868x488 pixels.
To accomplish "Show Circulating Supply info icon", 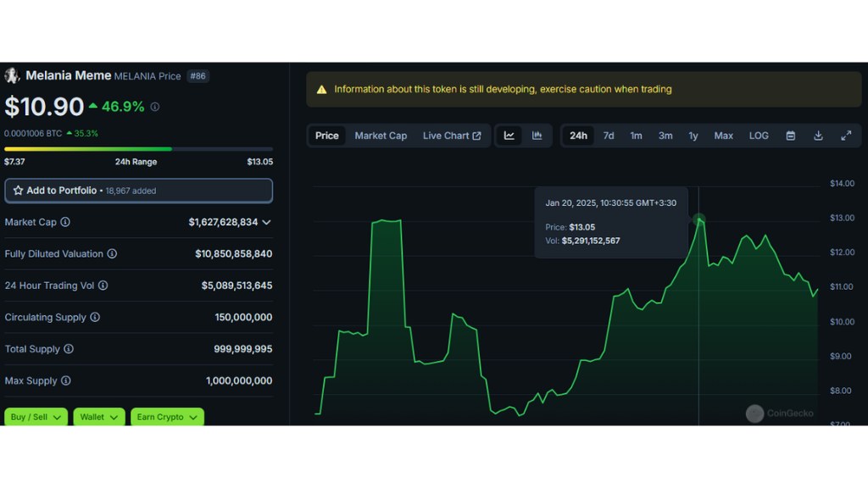I will pyautogui.click(x=95, y=317).
